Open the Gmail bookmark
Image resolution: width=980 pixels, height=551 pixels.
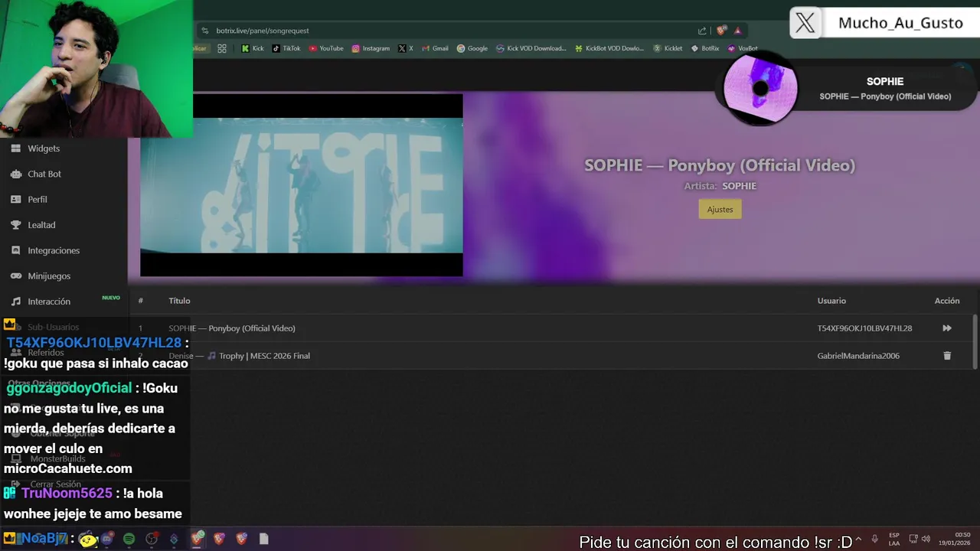435,48
